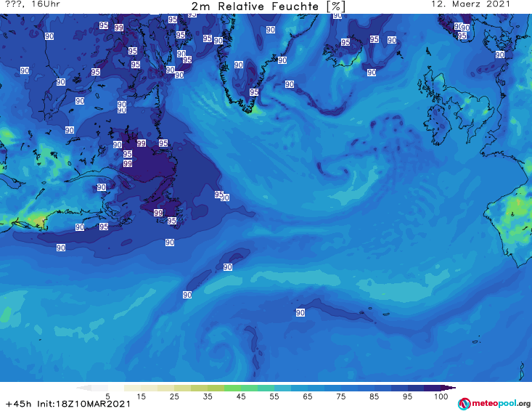
Task: Click the colorbar tick label '100'
Action: (441, 396)
